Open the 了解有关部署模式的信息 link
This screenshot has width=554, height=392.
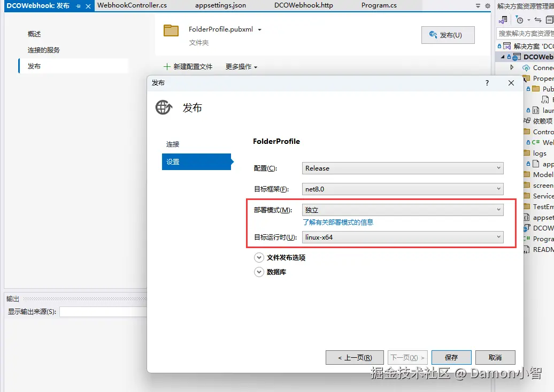338,222
